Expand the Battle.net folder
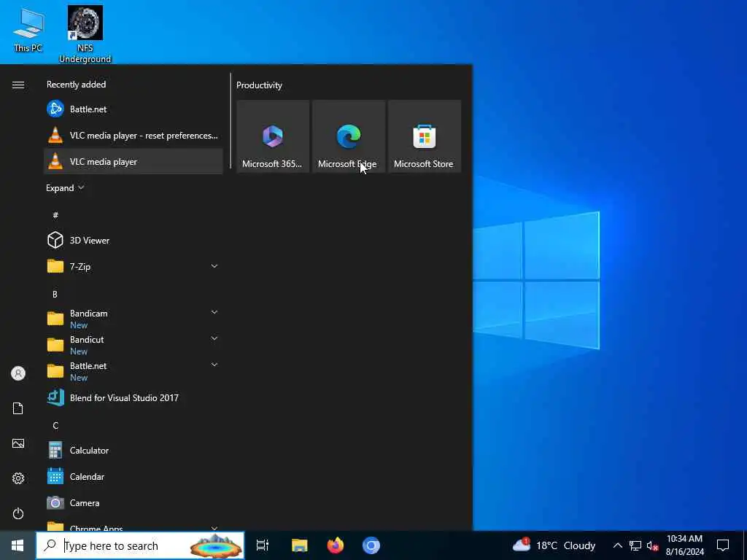747x560 pixels. pos(214,365)
